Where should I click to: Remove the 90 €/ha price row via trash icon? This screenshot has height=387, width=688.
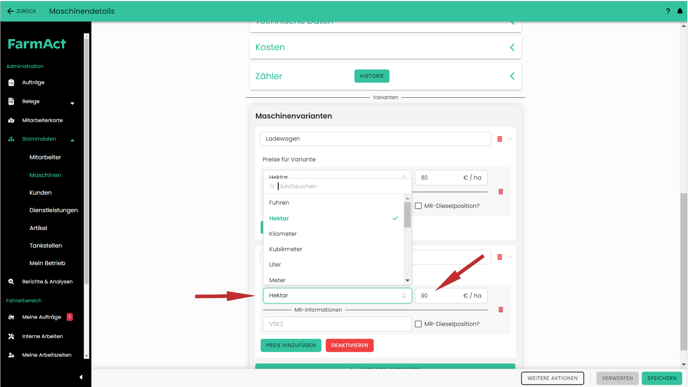tap(501, 310)
